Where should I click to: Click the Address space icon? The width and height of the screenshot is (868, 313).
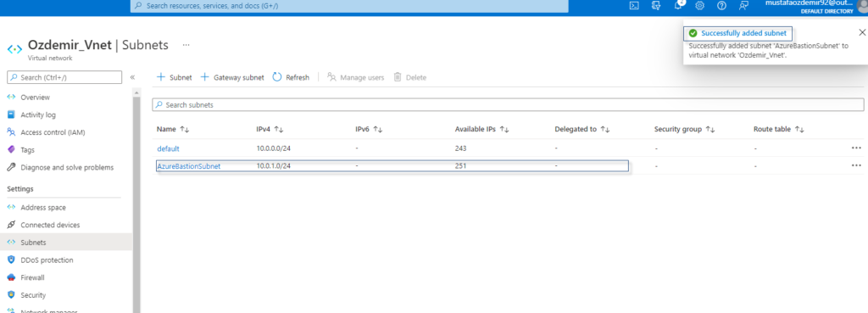(10, 208)
